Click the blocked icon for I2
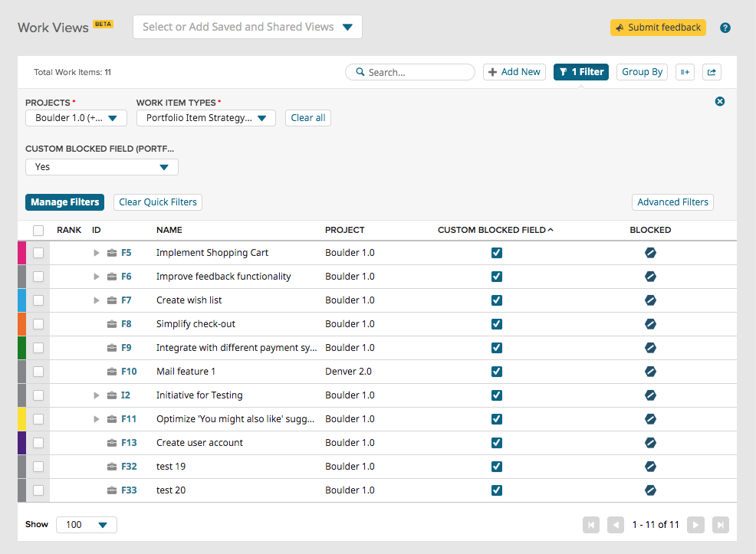The image size is (756, 554). coord(650,395)
